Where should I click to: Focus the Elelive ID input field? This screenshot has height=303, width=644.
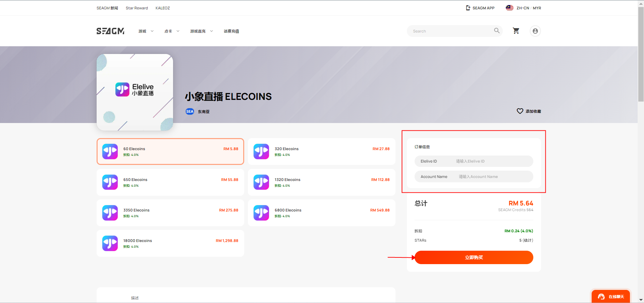click(474, 161)
